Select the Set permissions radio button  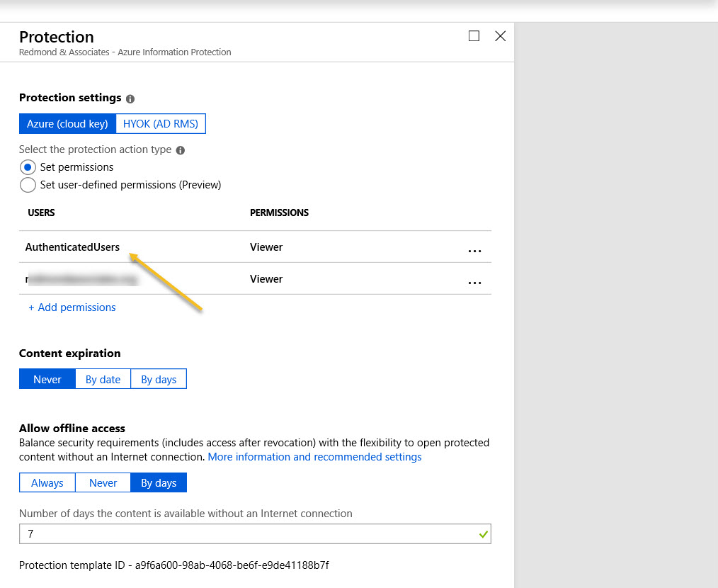point(28,167)
